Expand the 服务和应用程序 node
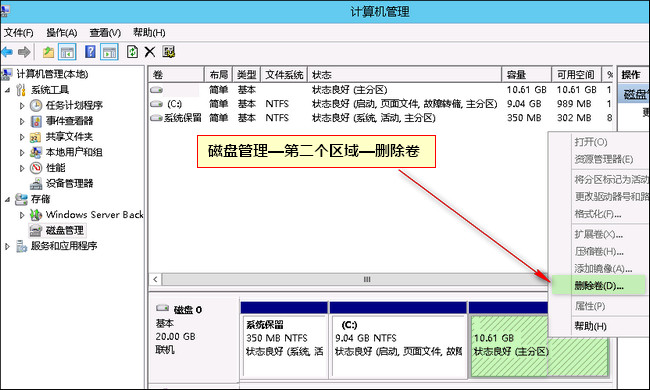The width and height of the screenshot is (650, 390). (7, 246)
